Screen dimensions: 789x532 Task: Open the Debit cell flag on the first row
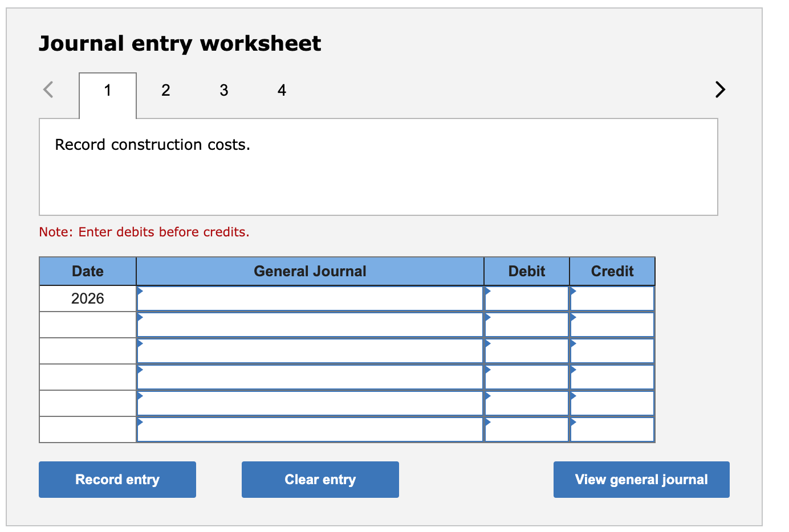point(488,293)
